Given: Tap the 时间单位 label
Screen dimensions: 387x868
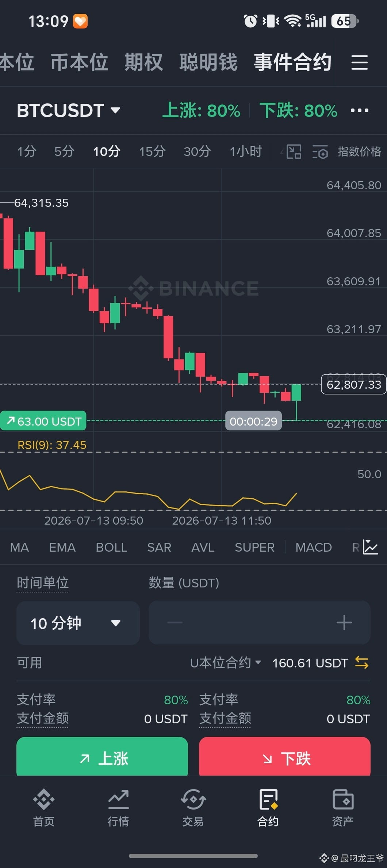Looking at the screenshot, I should click(x=43, y=583).
